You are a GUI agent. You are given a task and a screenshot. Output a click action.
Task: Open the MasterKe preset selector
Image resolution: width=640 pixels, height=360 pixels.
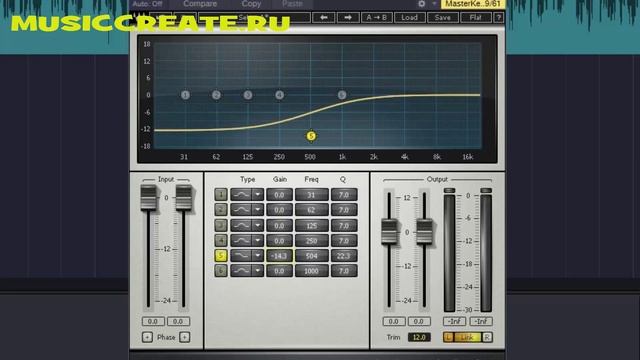click(473, 4)
